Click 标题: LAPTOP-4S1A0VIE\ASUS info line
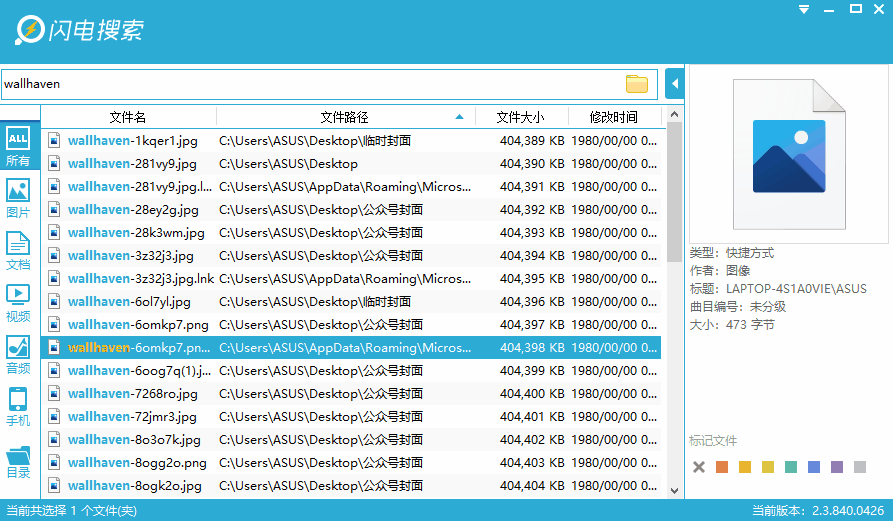 [x=778, y=289]
